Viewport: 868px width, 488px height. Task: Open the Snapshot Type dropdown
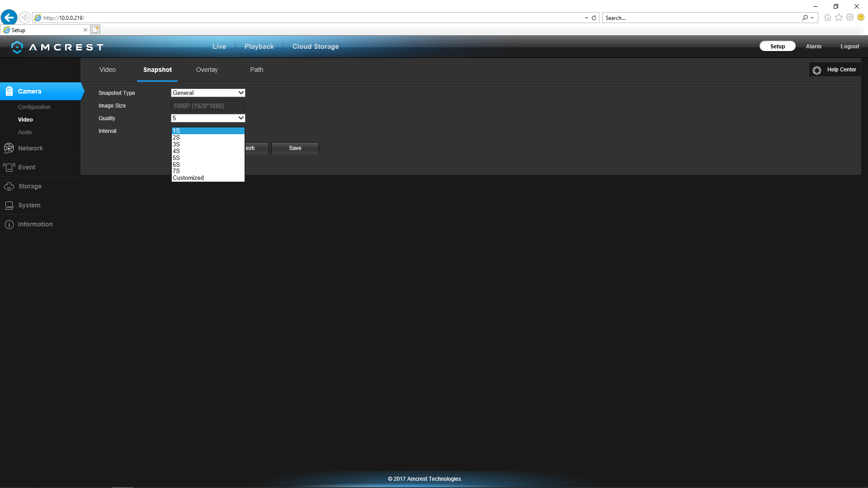tap(208, 93)
